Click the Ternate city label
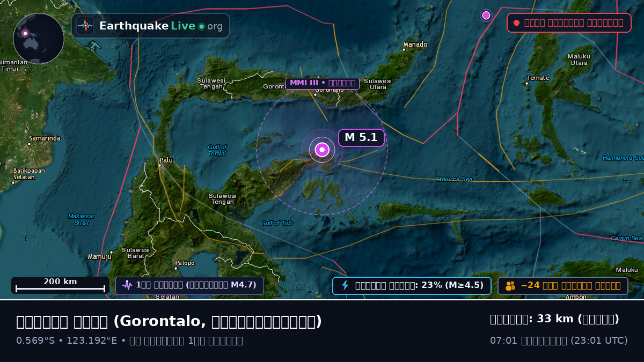 [538, 78]
